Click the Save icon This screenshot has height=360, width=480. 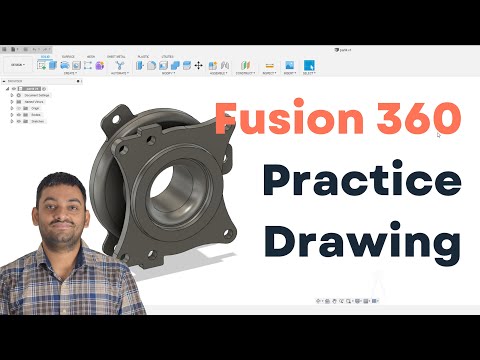(x=26, y=49)
